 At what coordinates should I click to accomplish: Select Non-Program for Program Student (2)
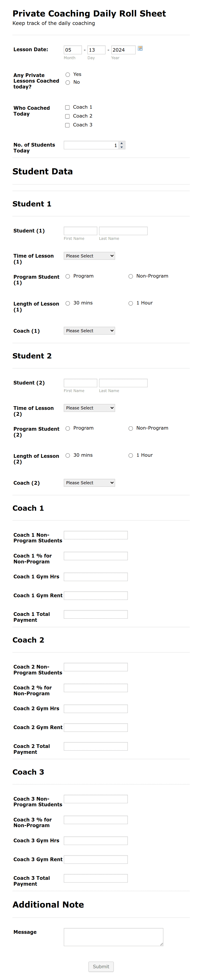(x=131, y=428)
